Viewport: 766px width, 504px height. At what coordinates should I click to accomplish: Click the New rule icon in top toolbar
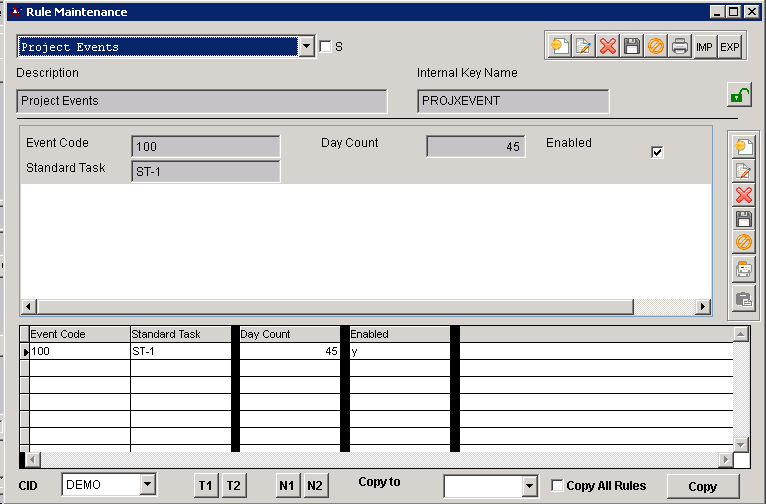[x=559, y=47]
